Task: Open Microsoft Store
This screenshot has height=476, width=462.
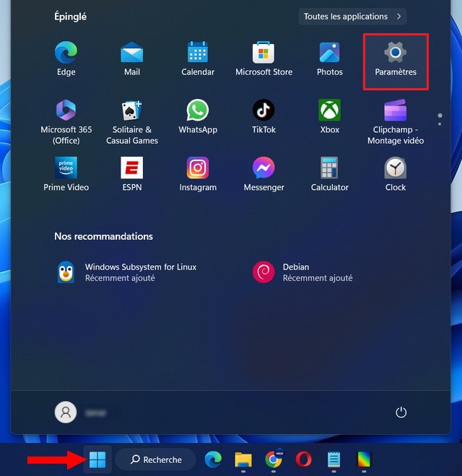Action: (263, 59)
